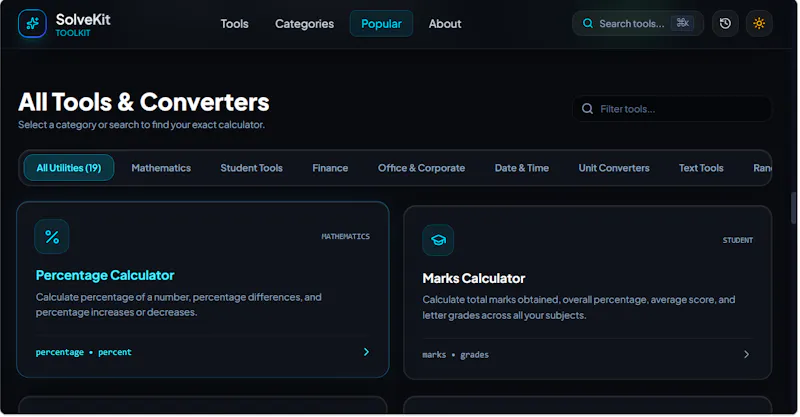Switch to the Student Tools tab
The height and width of the screenshot is (417, 800).
pos(252,168)
